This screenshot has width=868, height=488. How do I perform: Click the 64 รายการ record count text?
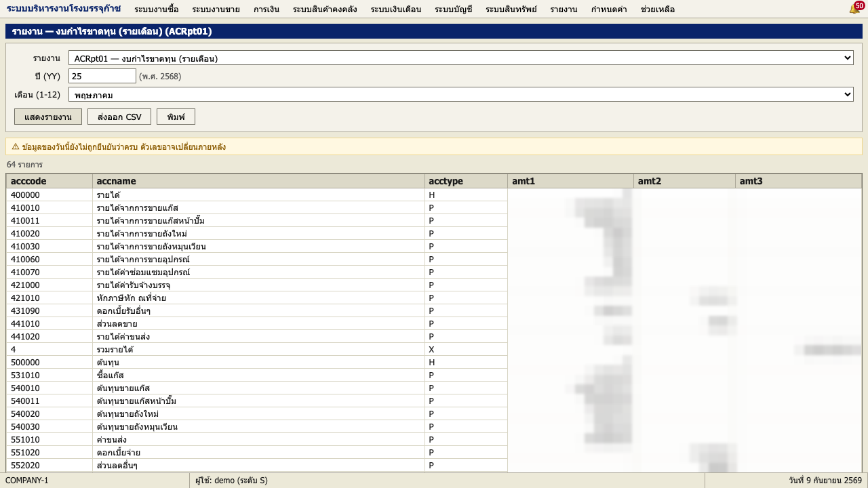(24, 165)
